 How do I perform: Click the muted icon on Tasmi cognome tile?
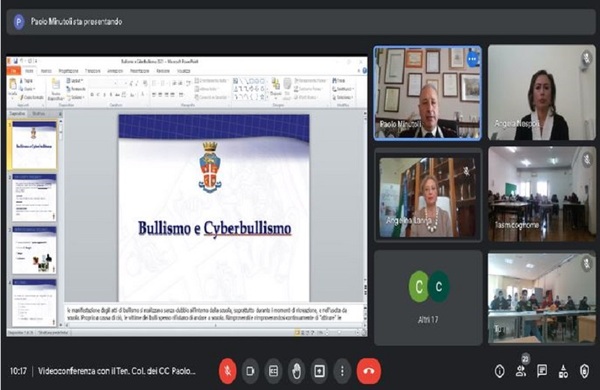[587, 160]
